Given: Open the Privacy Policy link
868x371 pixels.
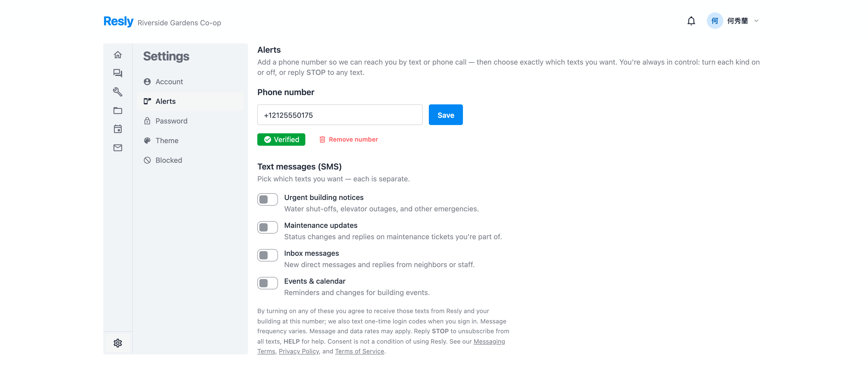Looking at the screenshot, I should [299, 351].
